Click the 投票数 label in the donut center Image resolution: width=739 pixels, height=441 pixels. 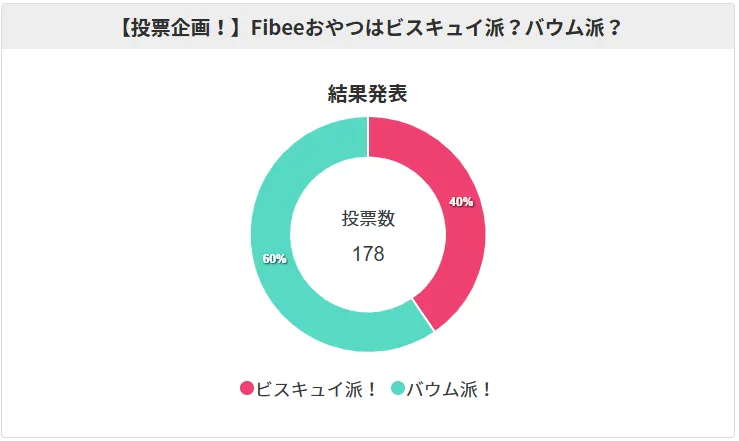(368, 220)
